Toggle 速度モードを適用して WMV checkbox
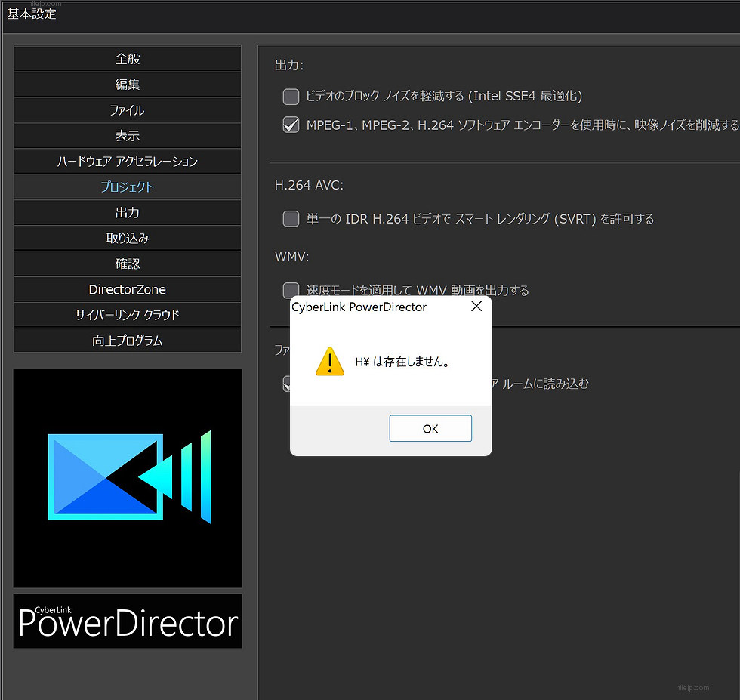The height and width of the screenshot is (700, 740). click(291, 289)
